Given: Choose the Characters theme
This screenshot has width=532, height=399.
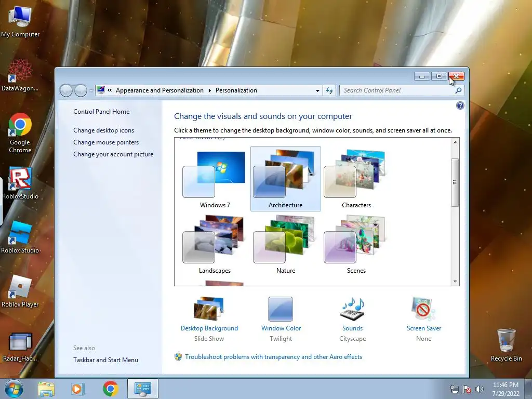Looking at the screenshot, I should click(x=356, y=180).
